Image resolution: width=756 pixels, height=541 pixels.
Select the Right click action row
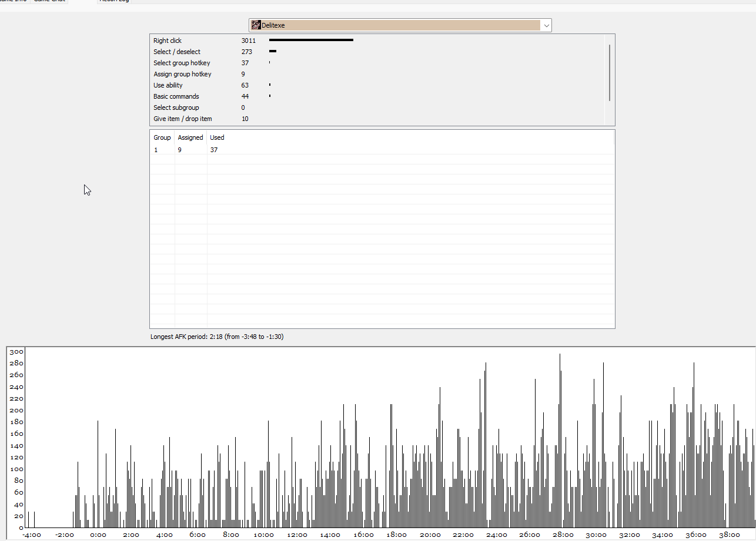377,41
